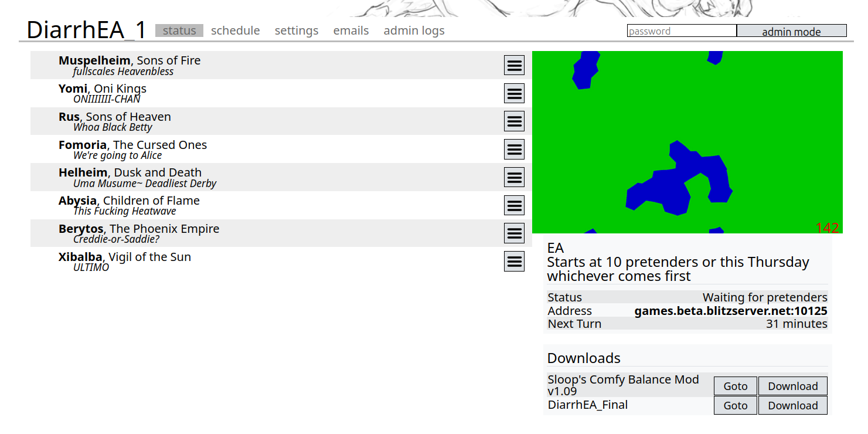Viewport: 868px width, 434px height.
Task: Open the settings tab
Action: [x=297, y=30]
